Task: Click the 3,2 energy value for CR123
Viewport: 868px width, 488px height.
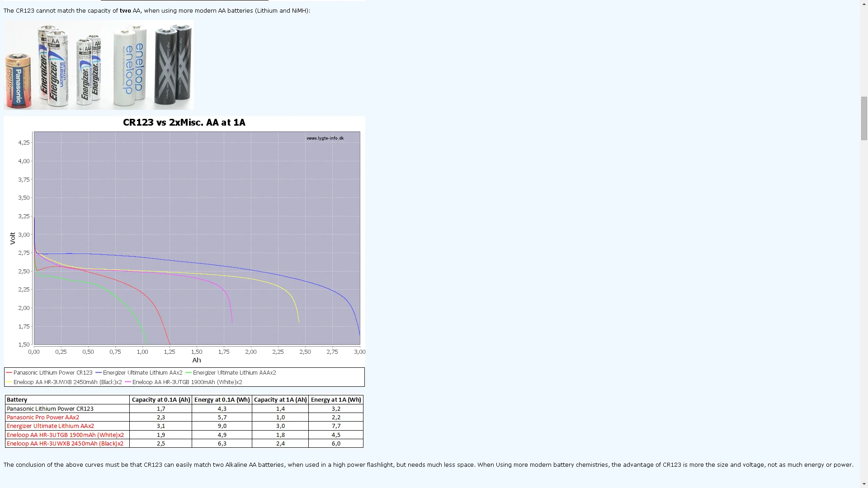Action: click(x=336, y=408)
